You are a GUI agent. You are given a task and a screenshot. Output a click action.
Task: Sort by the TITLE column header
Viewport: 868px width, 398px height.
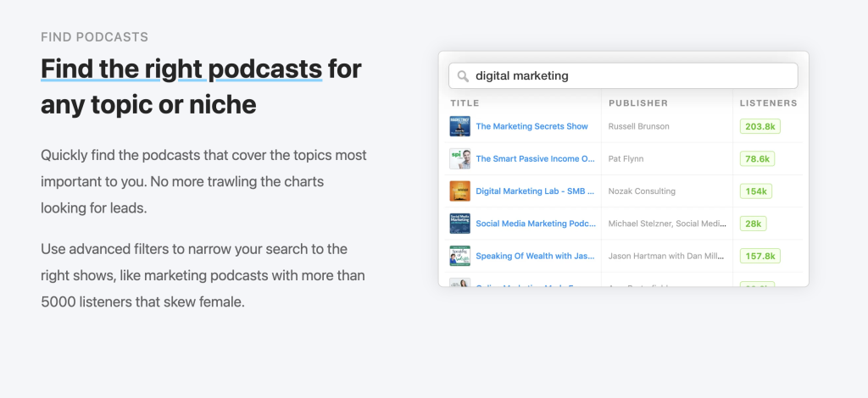click(x=465, y=103)
